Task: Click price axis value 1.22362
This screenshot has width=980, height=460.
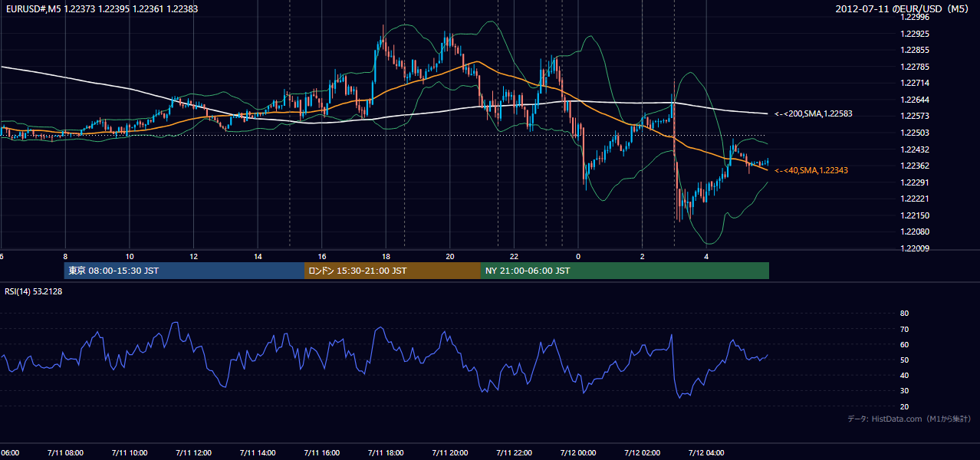Action: click(914, 166)
